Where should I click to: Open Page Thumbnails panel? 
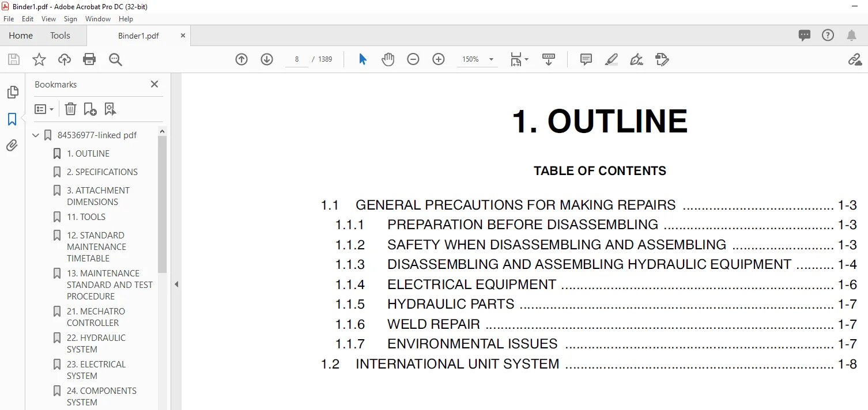(12, 92)
